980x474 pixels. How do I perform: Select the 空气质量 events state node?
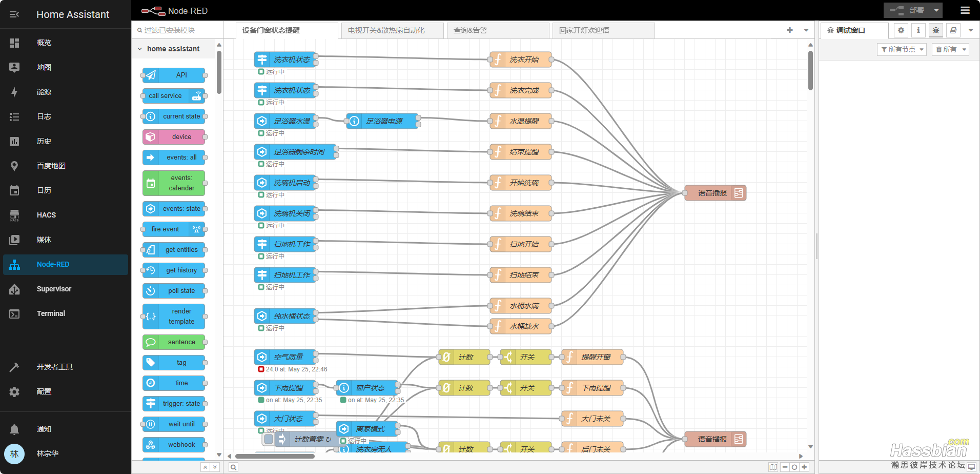[x=285, y=357]
